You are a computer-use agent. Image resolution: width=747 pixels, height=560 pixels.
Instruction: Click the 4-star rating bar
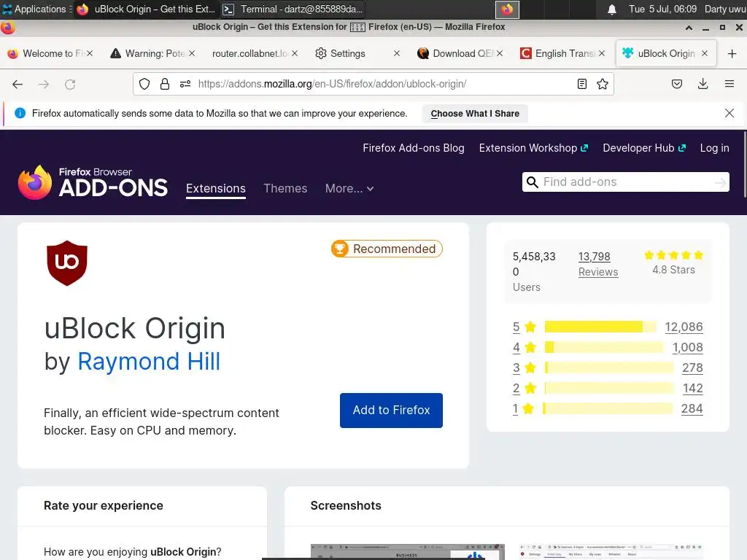(x=603, y=347)
